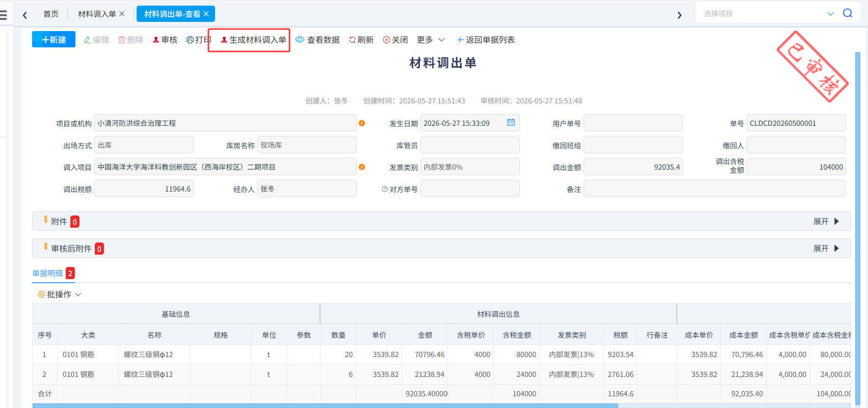Image resolution: width=868 pixels, height=408 pixels.
Task: Show next tabs with right chevron
Action: coord(679,15)
